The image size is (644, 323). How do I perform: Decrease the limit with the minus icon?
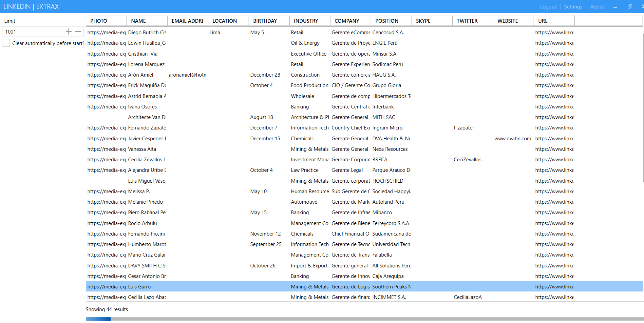pos(78,32)
